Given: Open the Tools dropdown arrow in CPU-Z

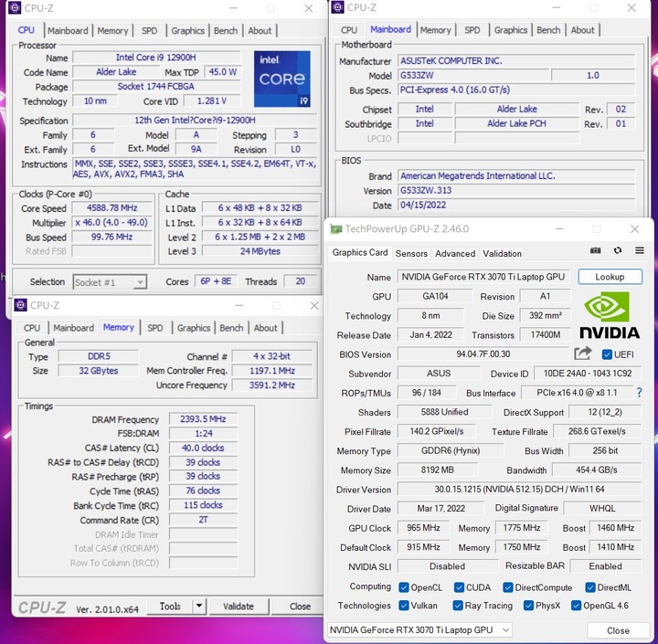Looking at the screenshot, I should coord(199,606).
